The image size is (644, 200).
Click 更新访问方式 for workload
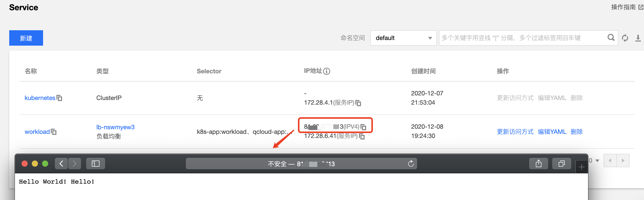(515, 132)
